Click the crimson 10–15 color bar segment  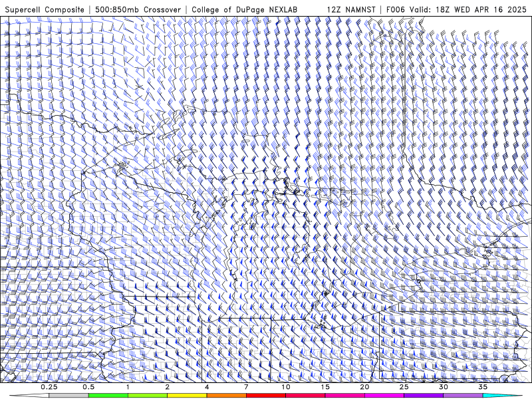click(305, 396)
